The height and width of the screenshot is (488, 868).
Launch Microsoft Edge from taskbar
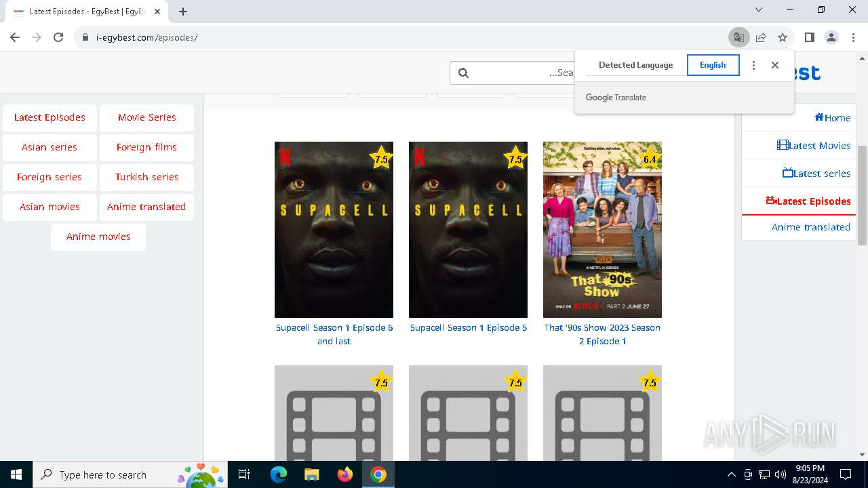pos(279,474)
